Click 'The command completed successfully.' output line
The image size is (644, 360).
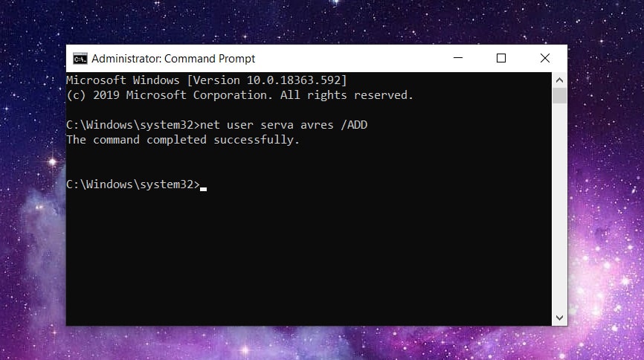click(x=183, y=140)
